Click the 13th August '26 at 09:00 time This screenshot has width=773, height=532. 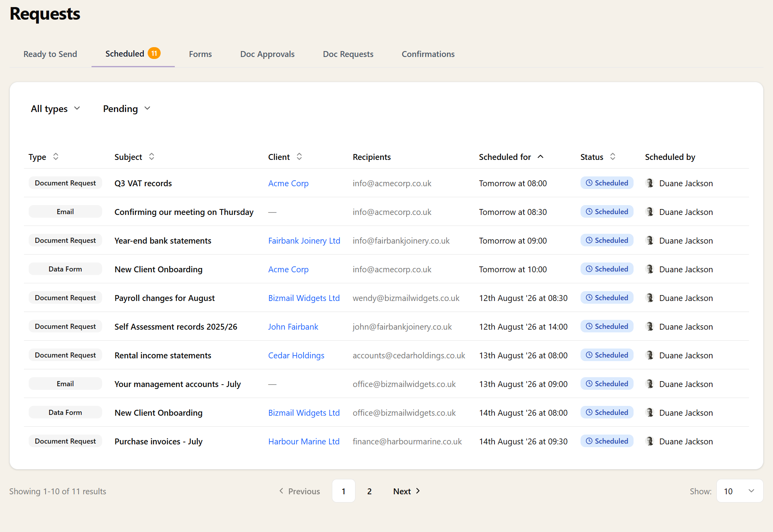click(523, 384)
